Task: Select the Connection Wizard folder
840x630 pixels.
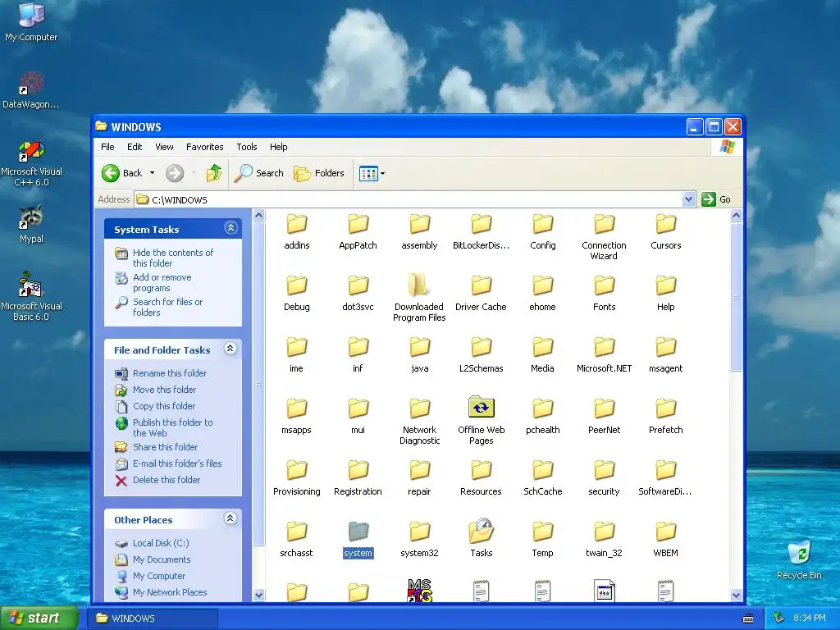Action: 604,236
